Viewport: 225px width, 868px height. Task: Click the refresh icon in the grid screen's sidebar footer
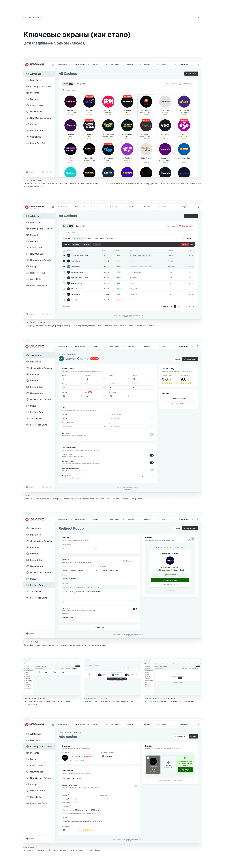click(43, 172)
